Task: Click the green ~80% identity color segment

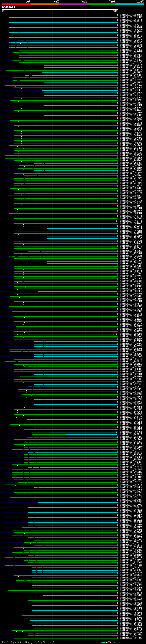Action: 101,4
